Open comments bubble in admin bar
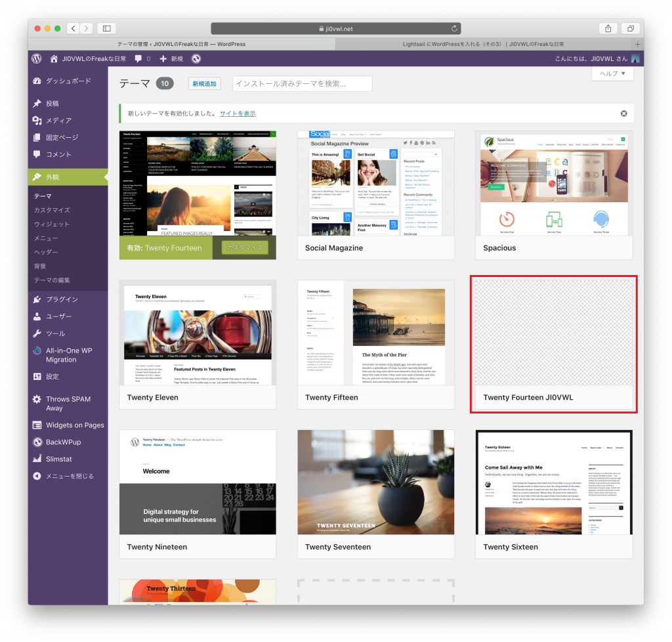 pyautogui.click(x=138, y=58)
